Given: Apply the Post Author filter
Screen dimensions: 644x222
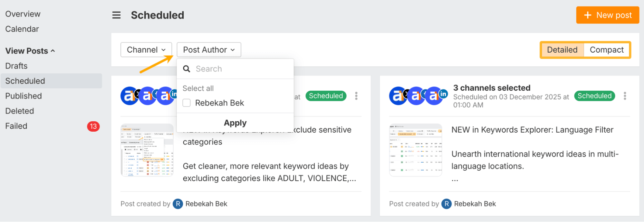Looking at the screenshot, I should tap(235, 123).
